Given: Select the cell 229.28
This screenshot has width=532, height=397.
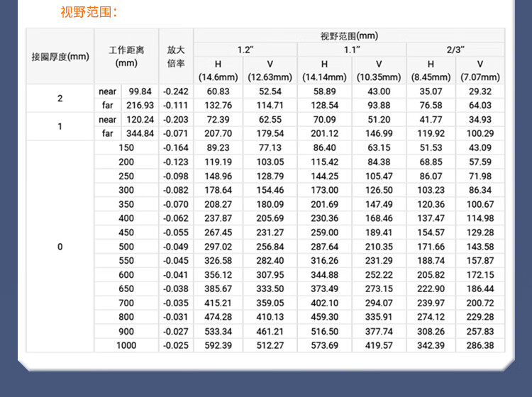Looking at the screenshot, I should click(x=480, y=317).
